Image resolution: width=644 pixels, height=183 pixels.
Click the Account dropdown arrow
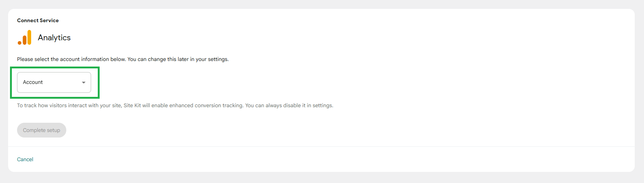(x=84, y=82)
